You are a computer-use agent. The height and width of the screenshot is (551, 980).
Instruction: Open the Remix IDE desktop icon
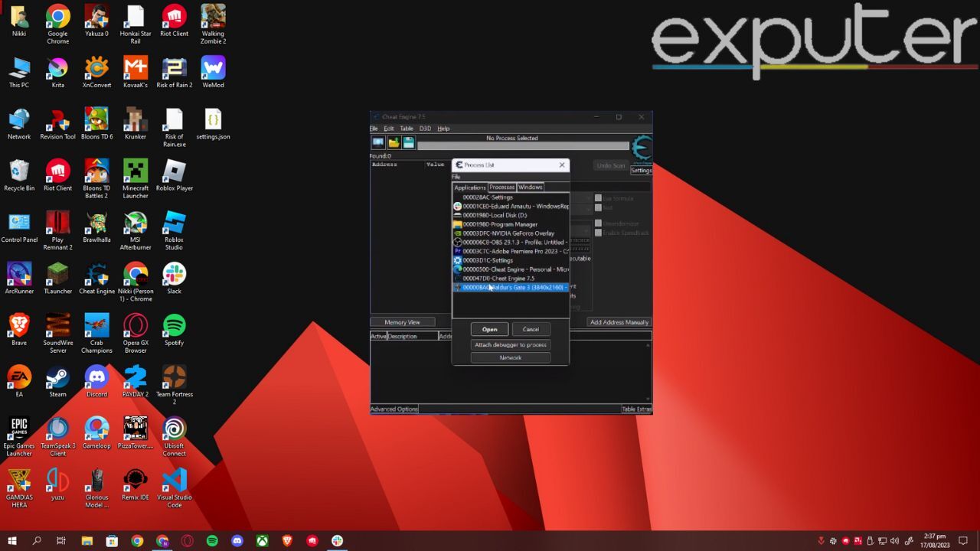point(136,484)
